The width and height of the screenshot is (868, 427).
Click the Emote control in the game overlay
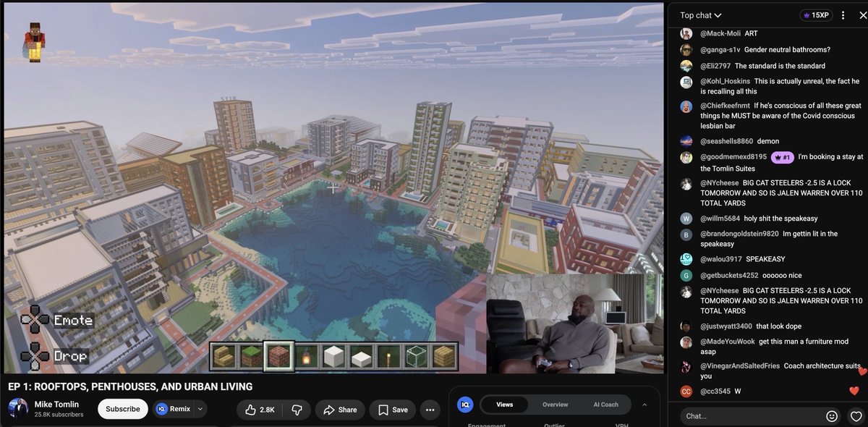[x=57, y=320]
